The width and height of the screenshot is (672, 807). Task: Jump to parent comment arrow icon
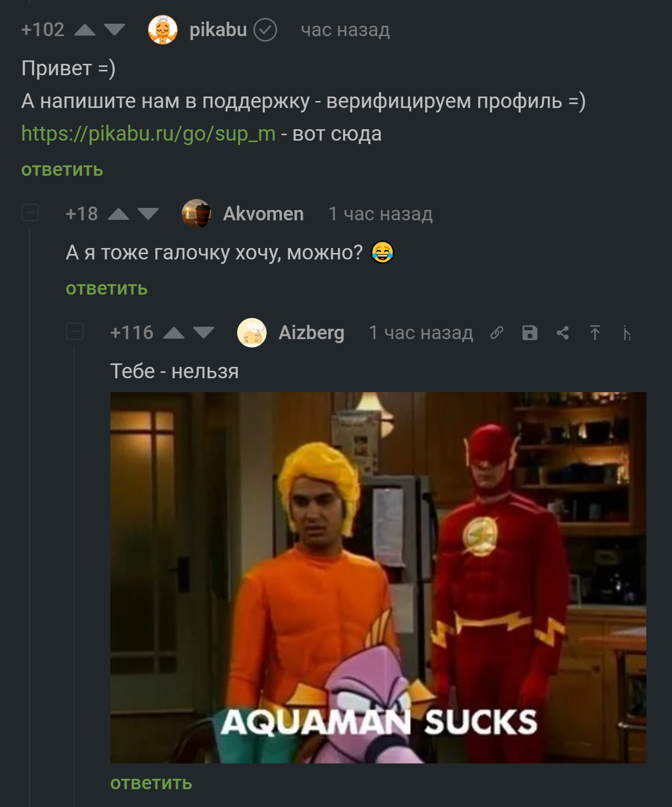point(595,333)
